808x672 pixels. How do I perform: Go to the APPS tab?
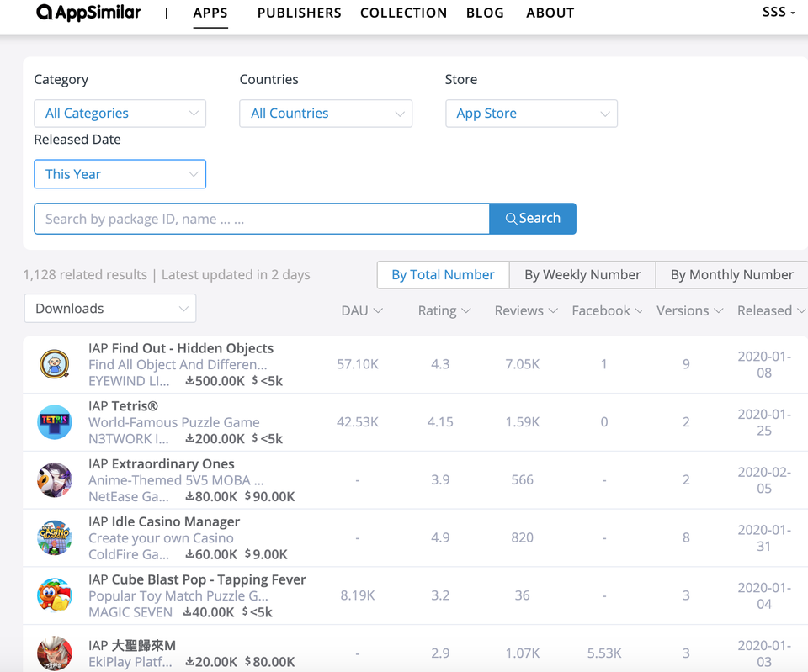210,13
